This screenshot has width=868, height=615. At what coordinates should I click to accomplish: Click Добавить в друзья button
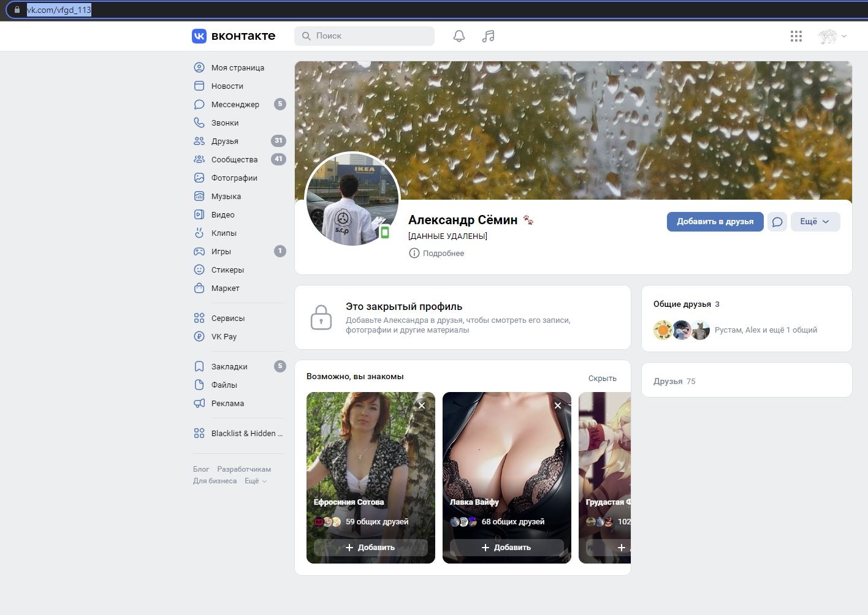(x=715, y=222)
